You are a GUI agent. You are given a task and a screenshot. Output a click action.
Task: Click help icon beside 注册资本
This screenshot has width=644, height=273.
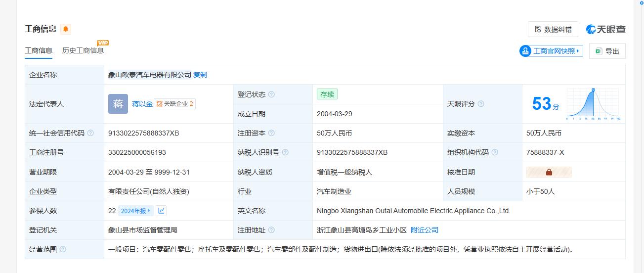click(x=271, y=133)
